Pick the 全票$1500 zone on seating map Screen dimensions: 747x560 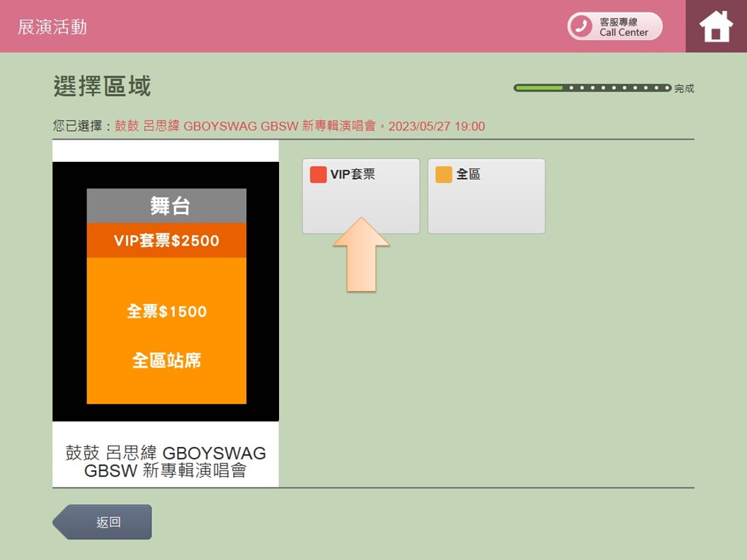tap(166, 312)
